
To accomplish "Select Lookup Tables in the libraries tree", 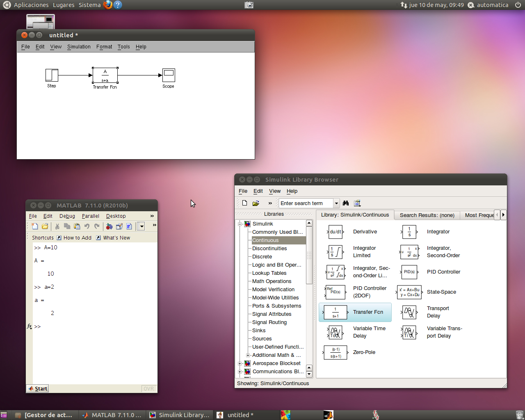I will (269, 273).
